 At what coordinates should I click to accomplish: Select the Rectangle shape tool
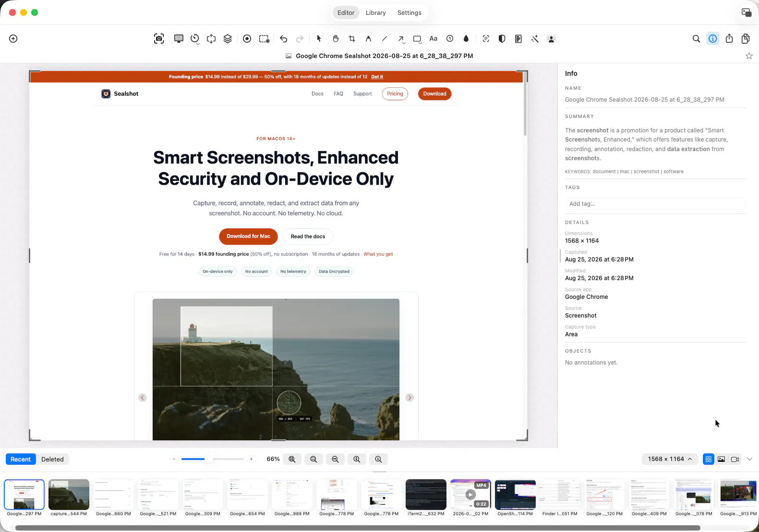pyautogui.click(x=417, y=38)
